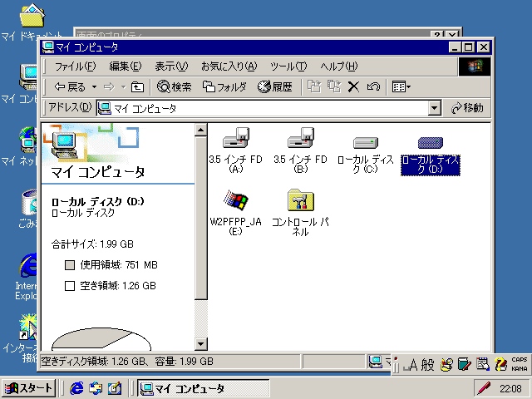The height and width of the screenshot is (399, 532).
Task: Open the 検索 (Search) pane
Action: pyautogui.click(x=175, y=87)
